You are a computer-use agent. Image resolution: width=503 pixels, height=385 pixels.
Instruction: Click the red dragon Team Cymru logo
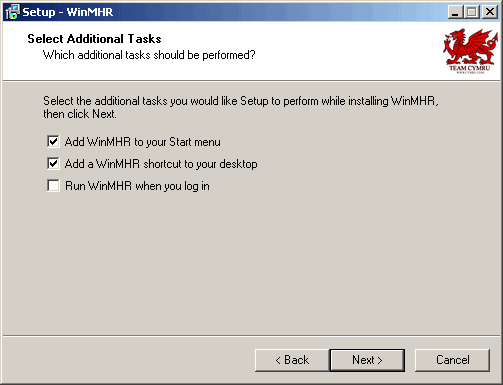(470, 51)
